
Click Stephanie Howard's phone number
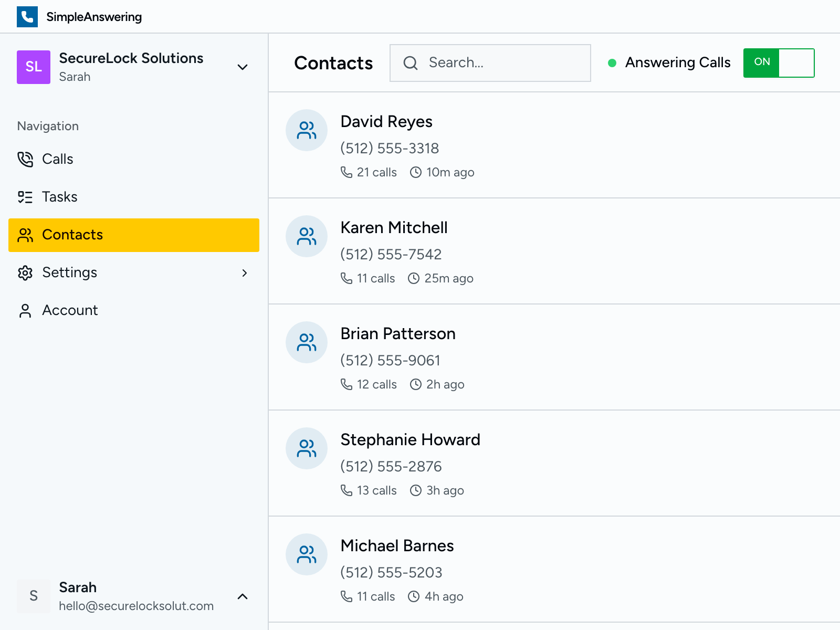pos(391,466)
